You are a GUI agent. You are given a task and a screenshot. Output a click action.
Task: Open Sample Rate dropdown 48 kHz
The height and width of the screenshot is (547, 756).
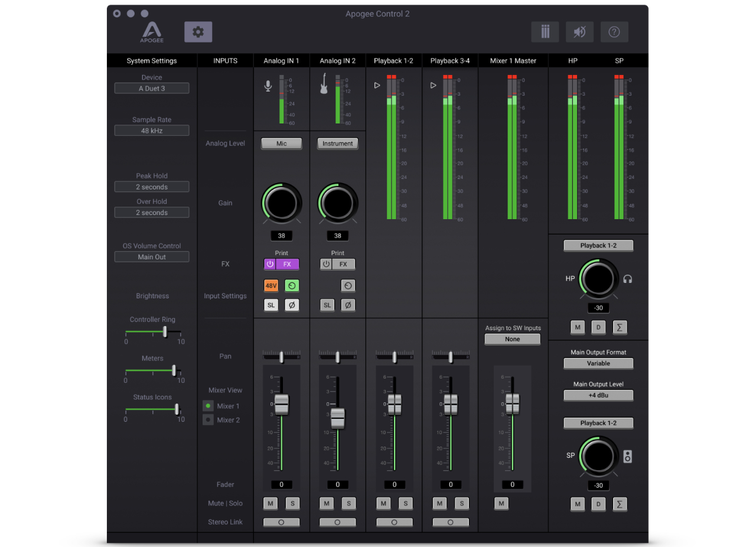tap(152, 131)
